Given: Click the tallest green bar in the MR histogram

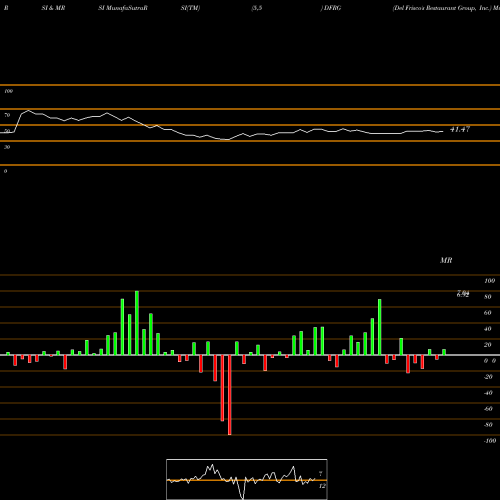Looking at the screenshot, I should click(137, 323).
